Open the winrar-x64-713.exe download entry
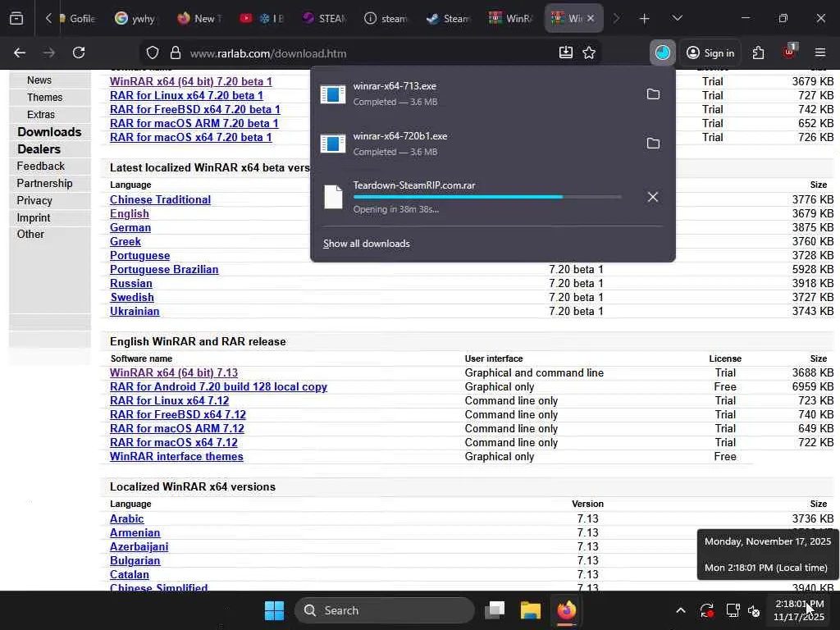Viewport: 840px width, 630px height. click(x=477, y=94)
